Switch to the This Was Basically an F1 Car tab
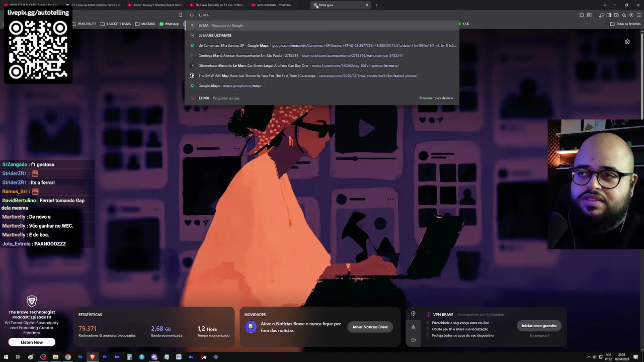644x362 pixels. [x=216, y=5]
